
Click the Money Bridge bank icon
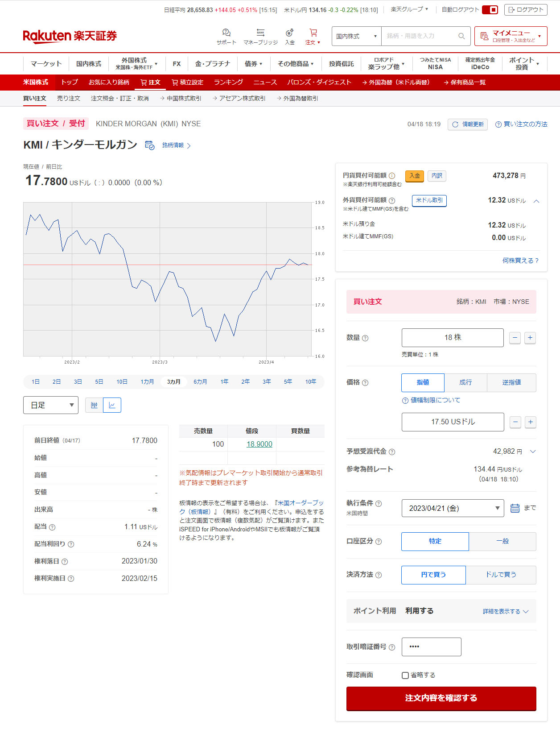click(260, 33)
